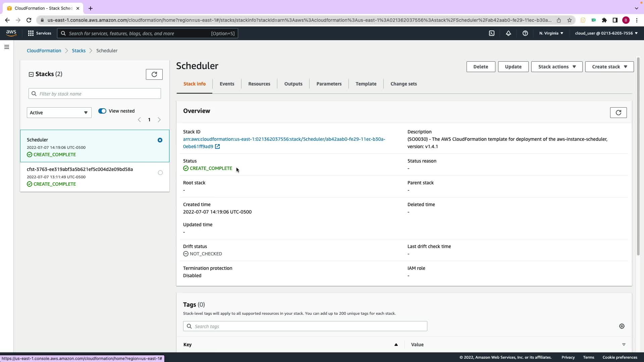This screenshot has height=362, width=644.
Task: Open the N. Virginia region selector
Action: pyautogui.click(x=551, y=33)
